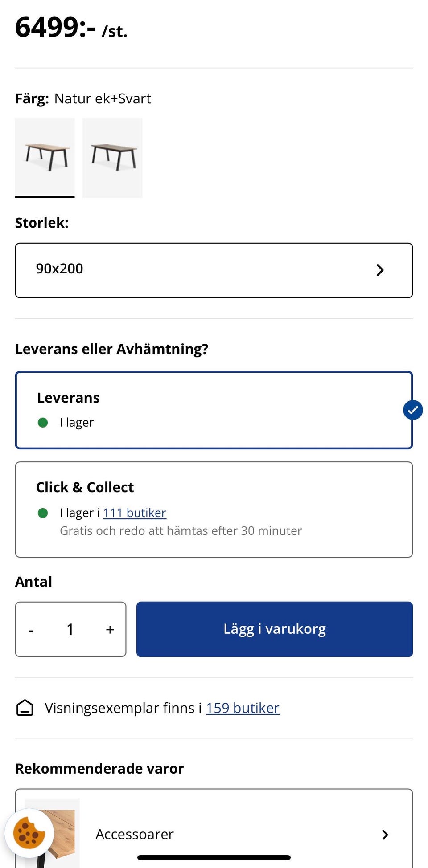Open the 111 butiker link

(x=135, y=513)
